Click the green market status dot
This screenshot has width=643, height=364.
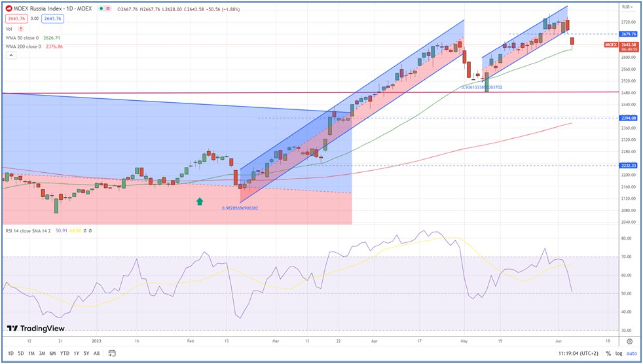pos(101,9)
